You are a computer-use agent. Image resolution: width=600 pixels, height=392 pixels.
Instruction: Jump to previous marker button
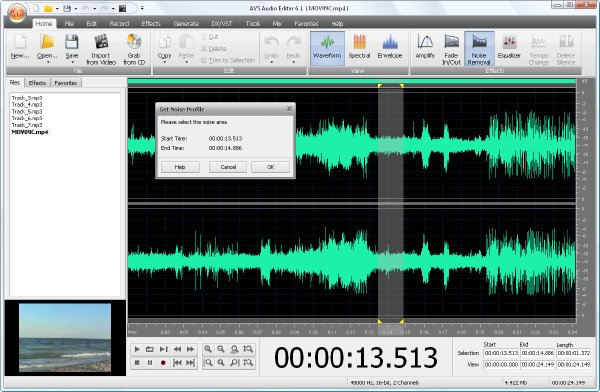177,363
